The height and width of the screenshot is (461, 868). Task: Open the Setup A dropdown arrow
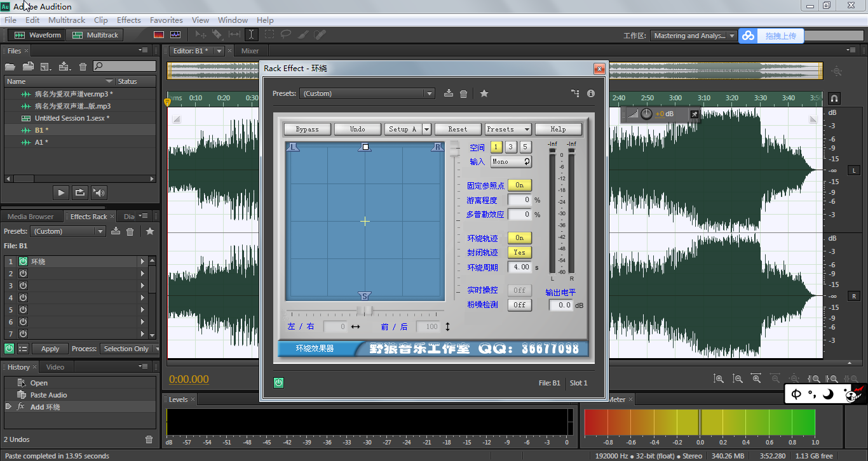pos(426,129)
